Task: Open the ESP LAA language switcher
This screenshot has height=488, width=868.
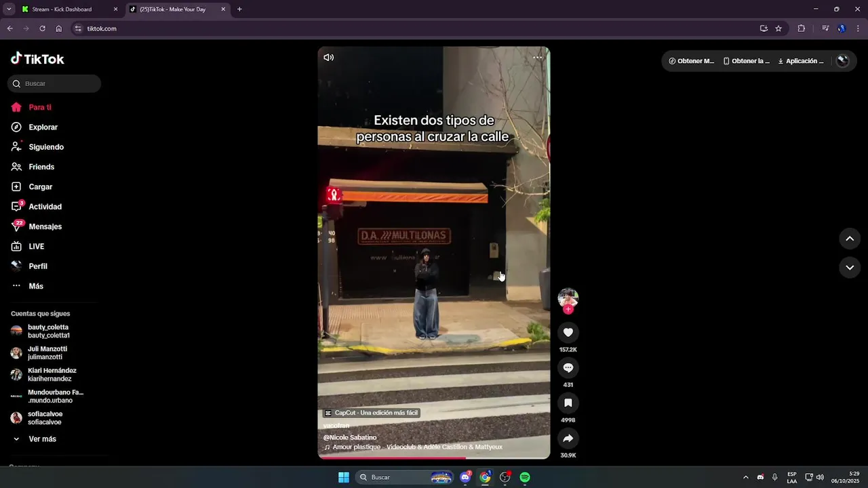Action: point(792,477)
